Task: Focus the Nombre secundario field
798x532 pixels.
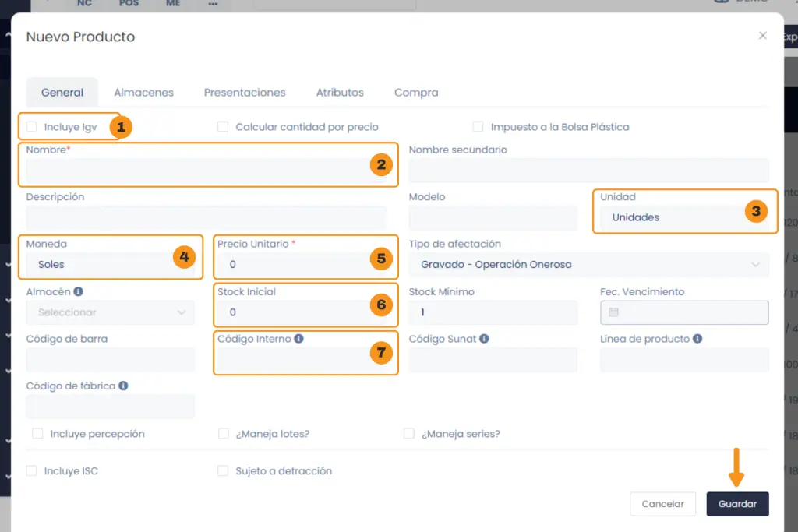Action: click(x=589, y=171)
